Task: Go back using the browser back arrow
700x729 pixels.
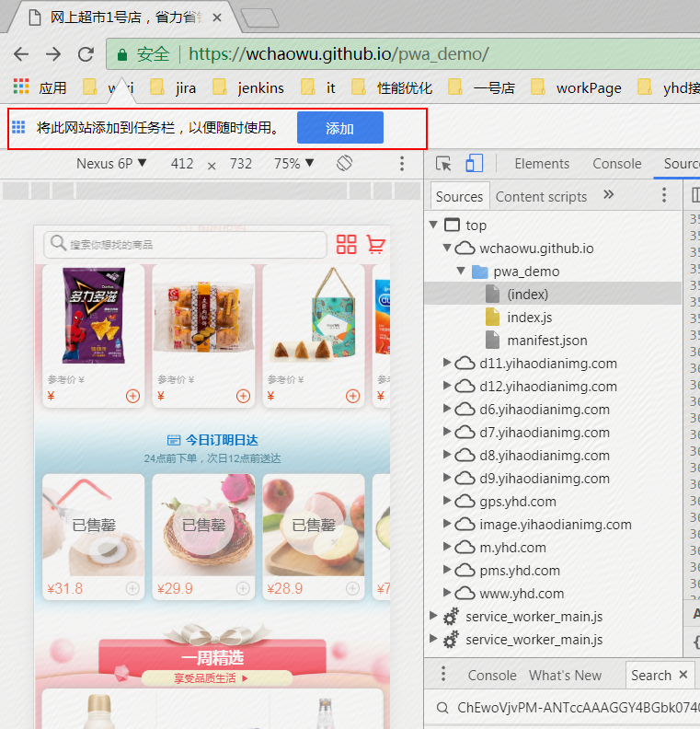Action: [x=21, y=54]
